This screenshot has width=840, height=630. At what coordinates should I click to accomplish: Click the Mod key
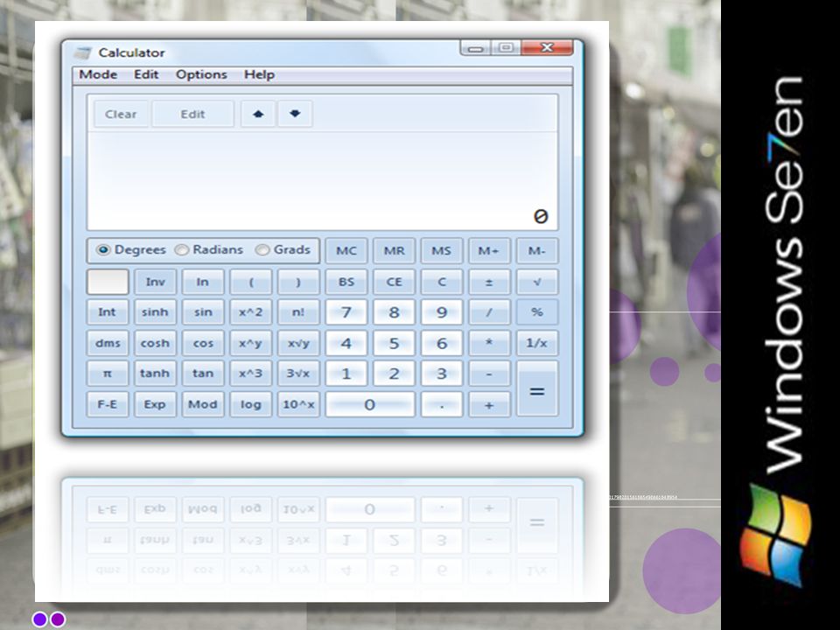(x=203, y=404)
